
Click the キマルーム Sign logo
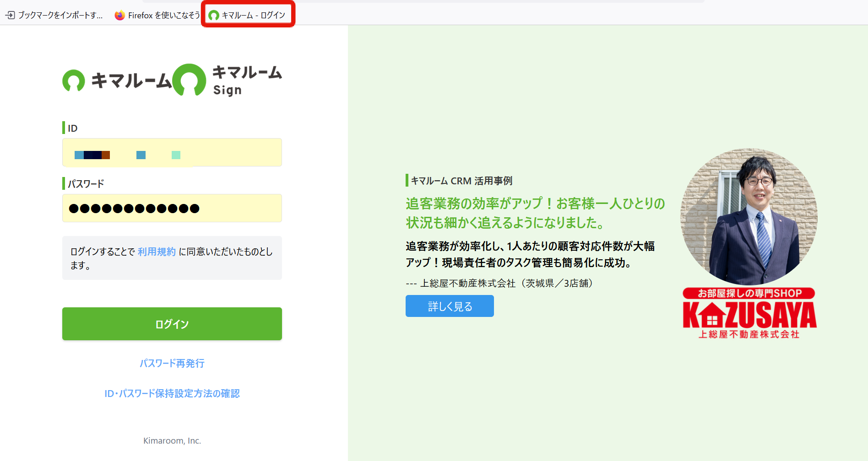tap(228, 80)
